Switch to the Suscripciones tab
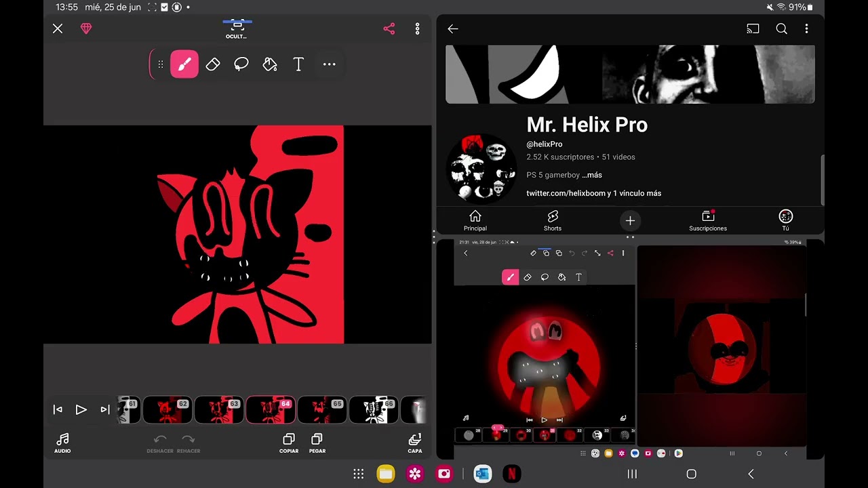The width and height of the screenshot is (868, 488). coord(708,220)
